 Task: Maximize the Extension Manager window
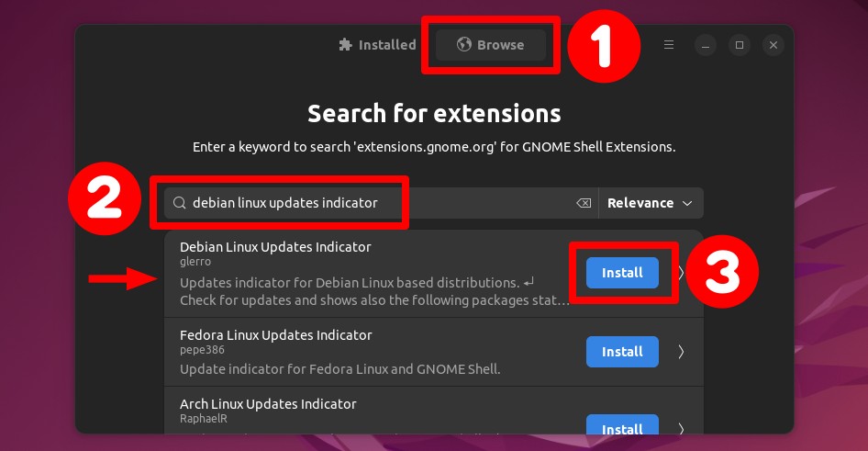[x=740, y=45]
